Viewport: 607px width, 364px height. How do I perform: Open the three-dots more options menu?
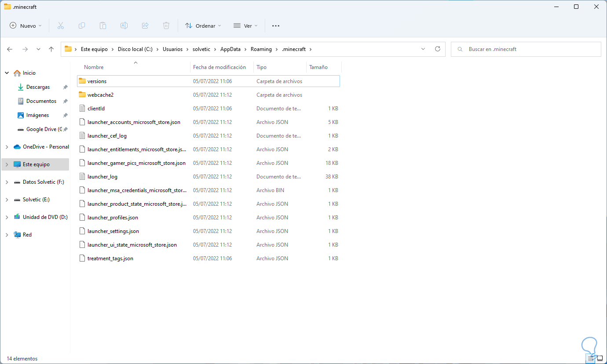(276, 26)
